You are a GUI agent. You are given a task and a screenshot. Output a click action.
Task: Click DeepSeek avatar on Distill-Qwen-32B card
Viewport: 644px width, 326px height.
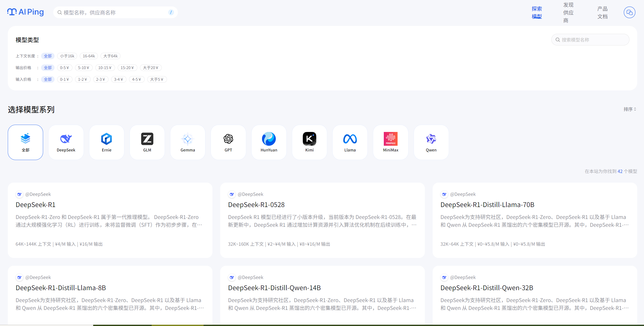pyautogui.click(x=444, y=277)
